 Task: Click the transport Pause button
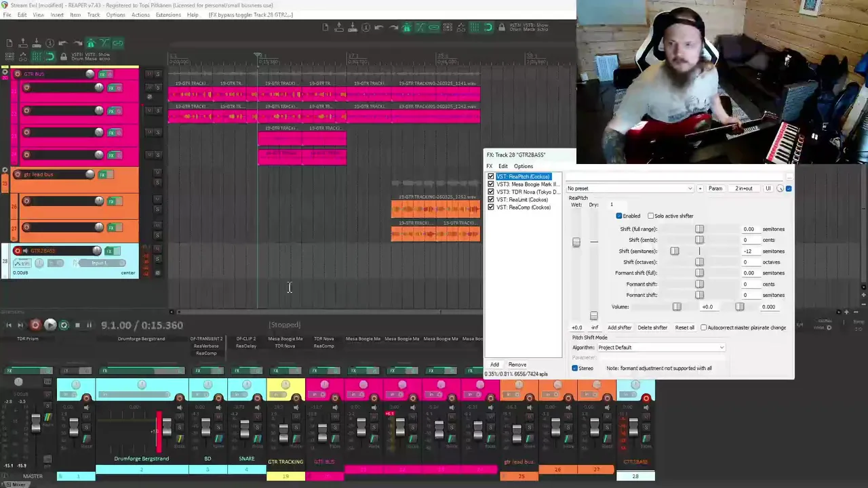click(89, 325)
